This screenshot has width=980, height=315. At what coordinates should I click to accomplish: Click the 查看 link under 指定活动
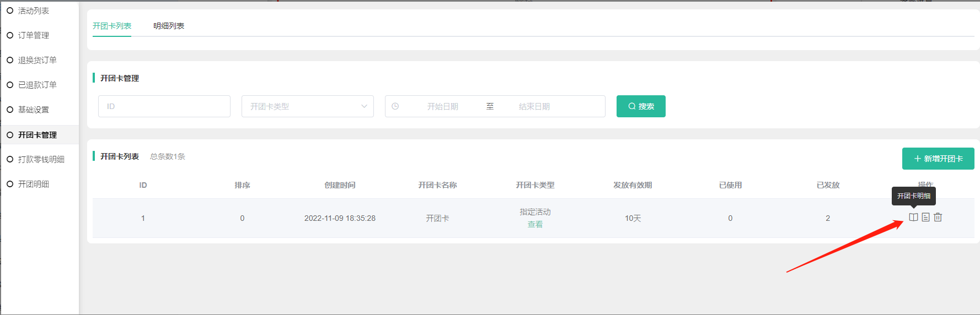point(535,225)
